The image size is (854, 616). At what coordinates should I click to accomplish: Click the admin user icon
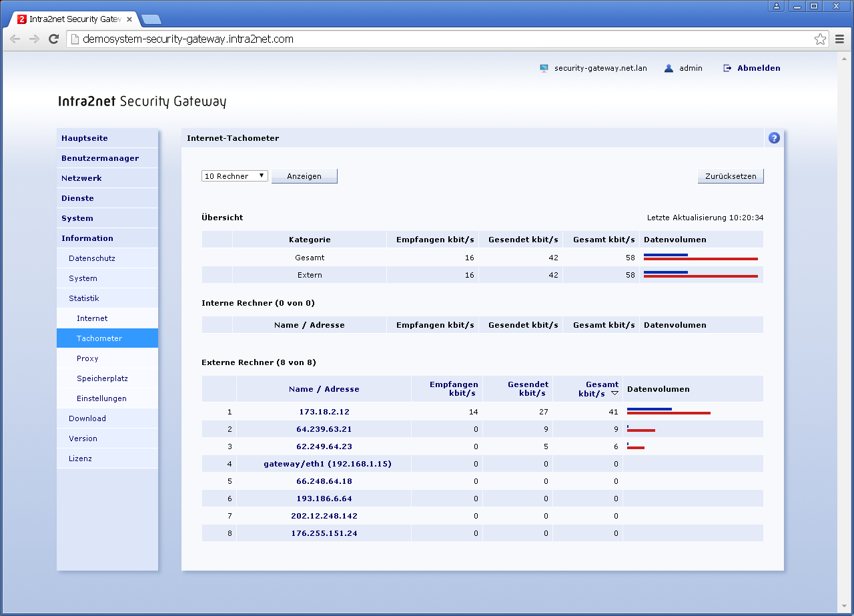669,68
